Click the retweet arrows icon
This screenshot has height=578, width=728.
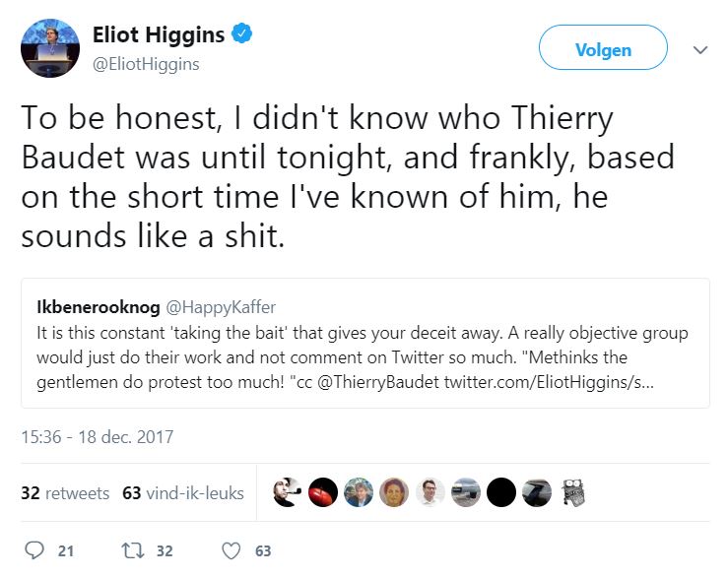point(133,551)
